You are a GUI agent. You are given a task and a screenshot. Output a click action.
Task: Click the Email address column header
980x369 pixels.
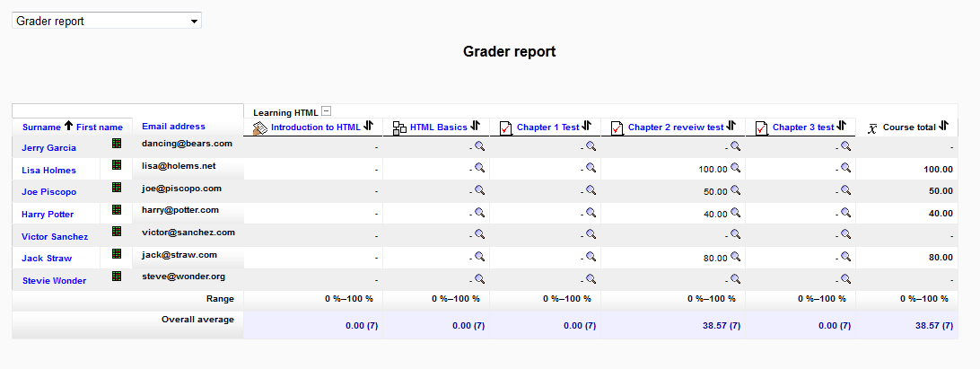pyautogui.click(x=173, y=127)
